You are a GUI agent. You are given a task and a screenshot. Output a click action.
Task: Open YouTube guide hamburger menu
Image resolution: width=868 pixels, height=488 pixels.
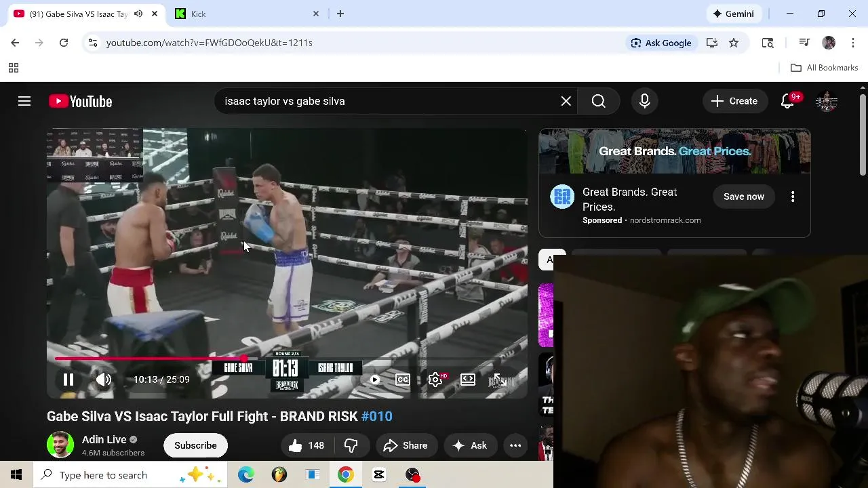pos(24,101)
